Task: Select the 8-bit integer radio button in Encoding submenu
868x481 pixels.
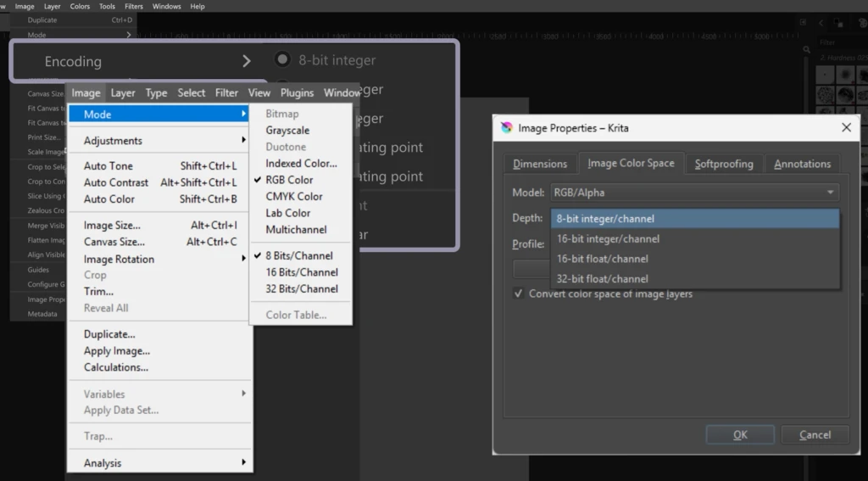Action: pyautogui.click(x=282, y=59)
